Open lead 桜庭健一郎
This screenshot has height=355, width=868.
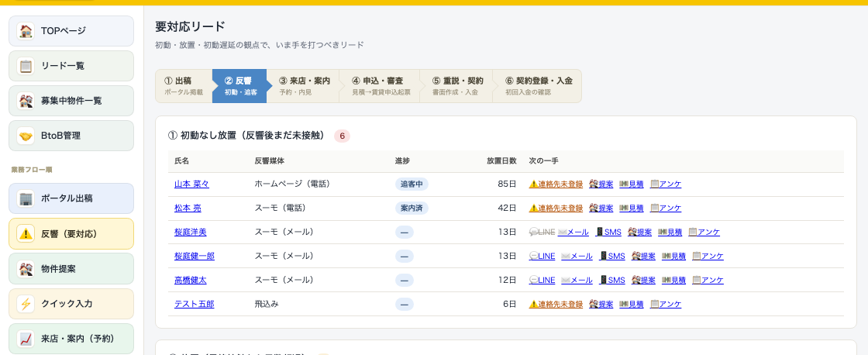[x=195, y=256]
